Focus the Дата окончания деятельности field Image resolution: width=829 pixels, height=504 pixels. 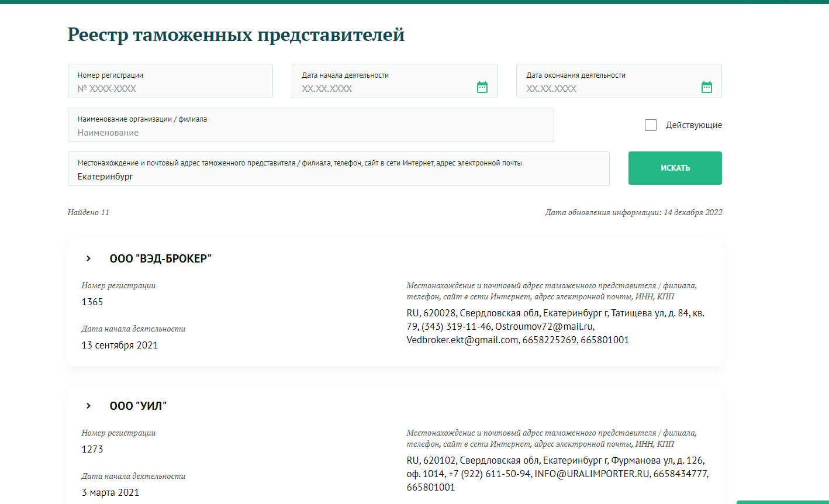click(x=619, y=81)
